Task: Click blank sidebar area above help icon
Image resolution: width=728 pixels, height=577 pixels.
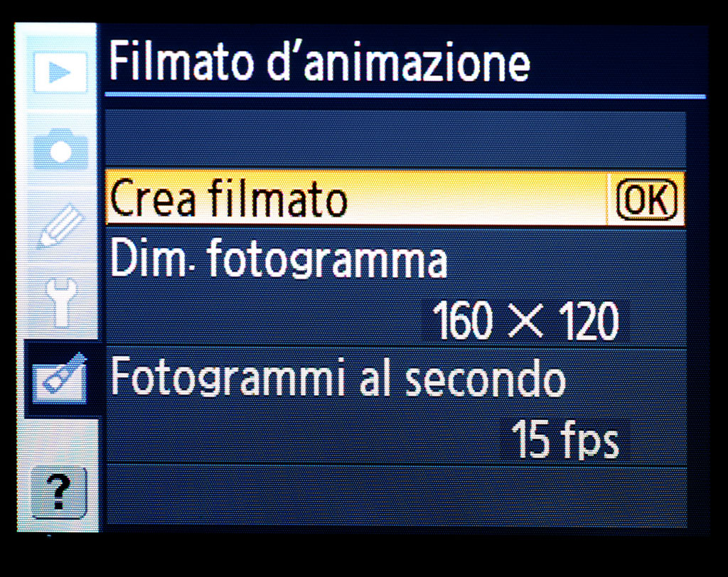Action: pos(59,441)
